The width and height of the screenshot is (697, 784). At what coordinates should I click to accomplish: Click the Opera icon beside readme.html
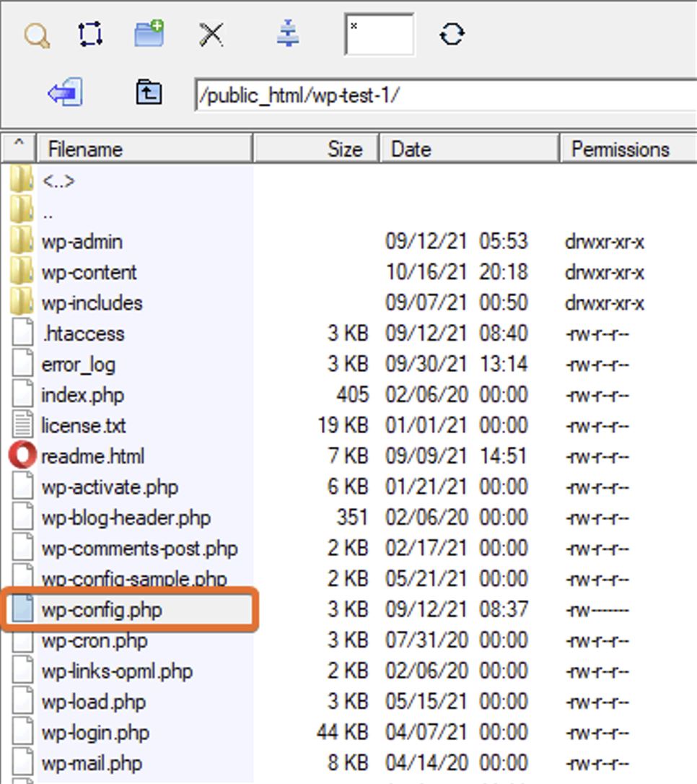(22, 456)
